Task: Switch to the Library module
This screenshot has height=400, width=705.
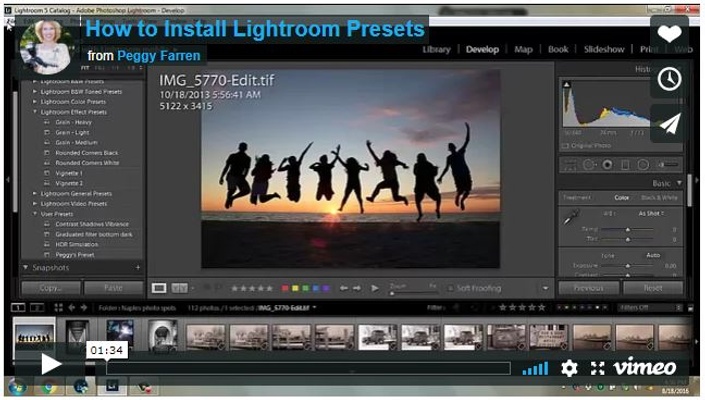Action: coord(436,49)
